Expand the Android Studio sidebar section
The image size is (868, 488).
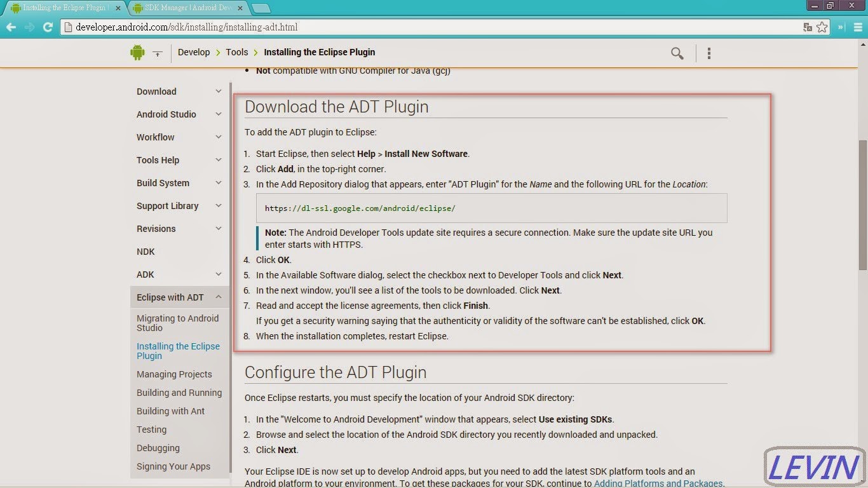pyautogui.click(x=219, y=114)
